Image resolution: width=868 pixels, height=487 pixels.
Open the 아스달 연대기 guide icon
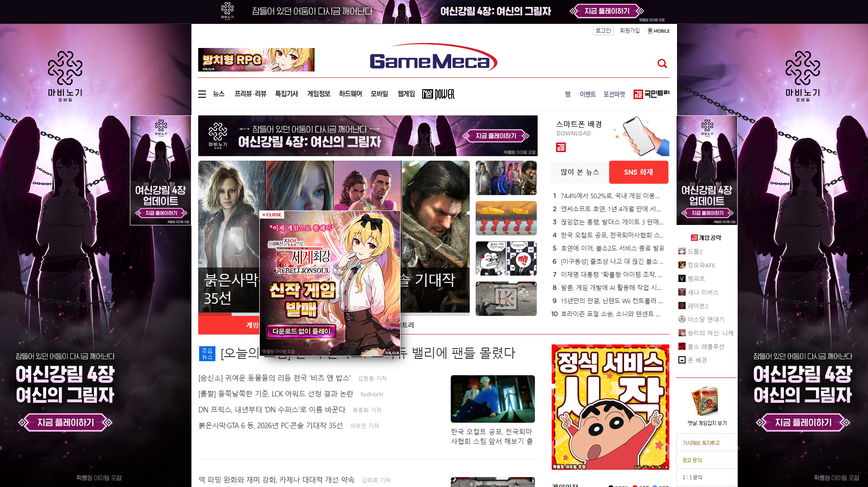coord(682,319)
